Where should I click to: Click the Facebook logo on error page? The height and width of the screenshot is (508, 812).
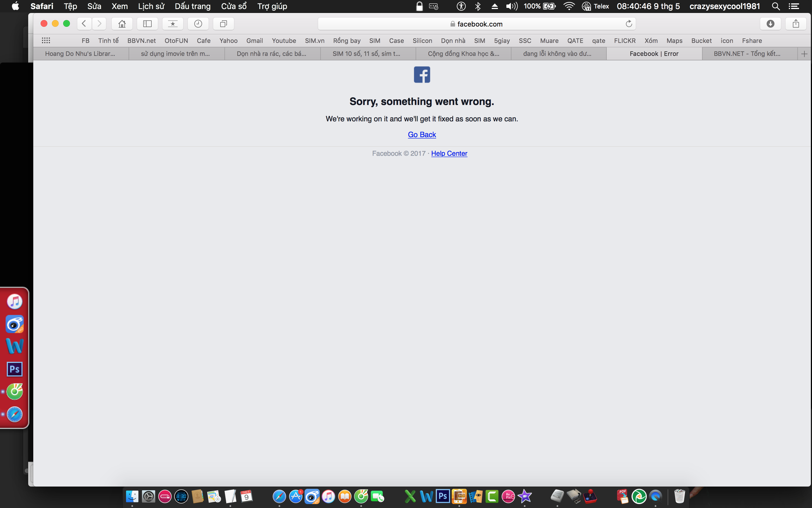tap(422, 75)
